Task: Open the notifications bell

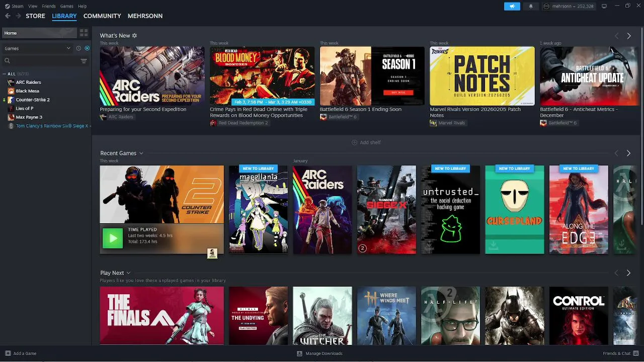Action: pos(531,6)
